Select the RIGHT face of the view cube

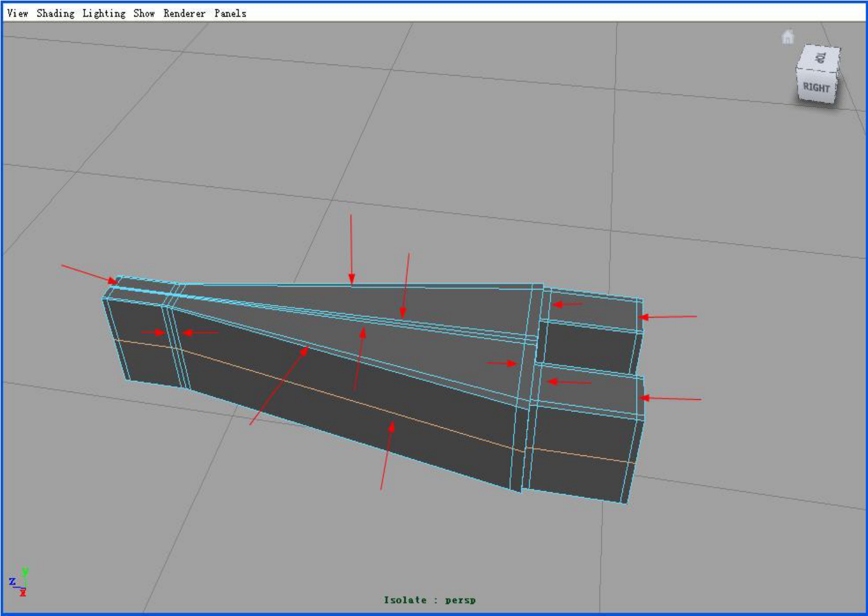click(x=816, y=87)
